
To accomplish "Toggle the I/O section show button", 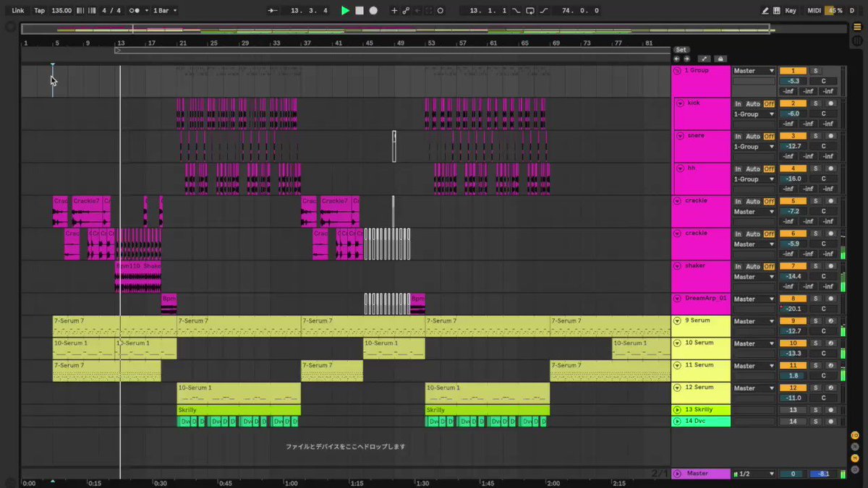I will click(856, 435).
